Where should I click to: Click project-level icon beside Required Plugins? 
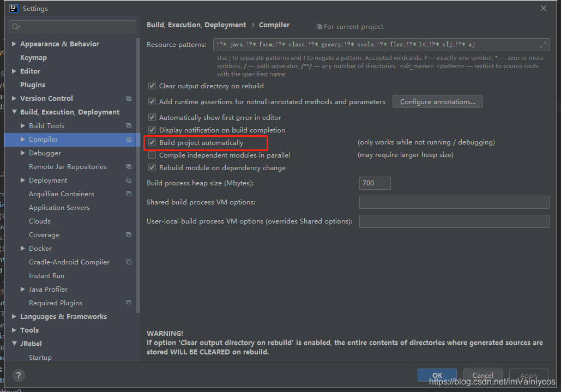tap(129, 303)
